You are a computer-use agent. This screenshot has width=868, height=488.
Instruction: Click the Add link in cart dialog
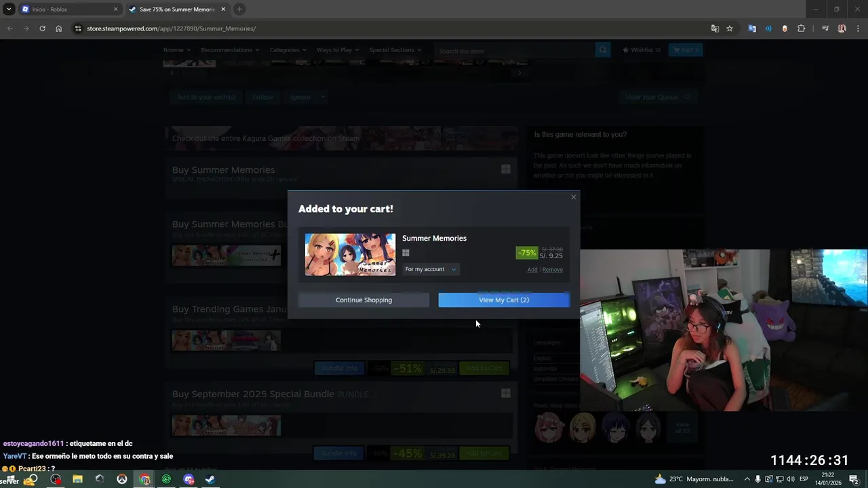tap(532, 270)
